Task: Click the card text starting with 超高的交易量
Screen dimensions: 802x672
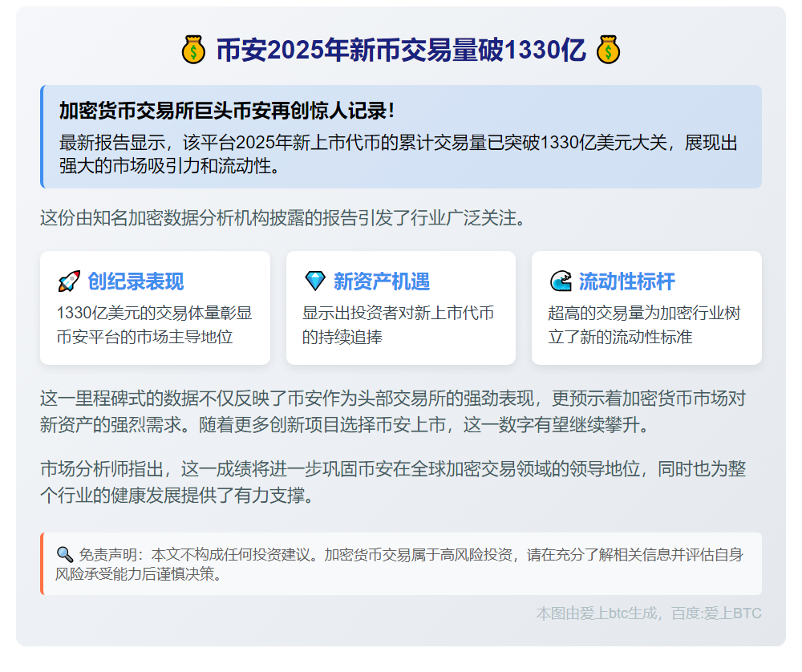Action: (644, 325)
